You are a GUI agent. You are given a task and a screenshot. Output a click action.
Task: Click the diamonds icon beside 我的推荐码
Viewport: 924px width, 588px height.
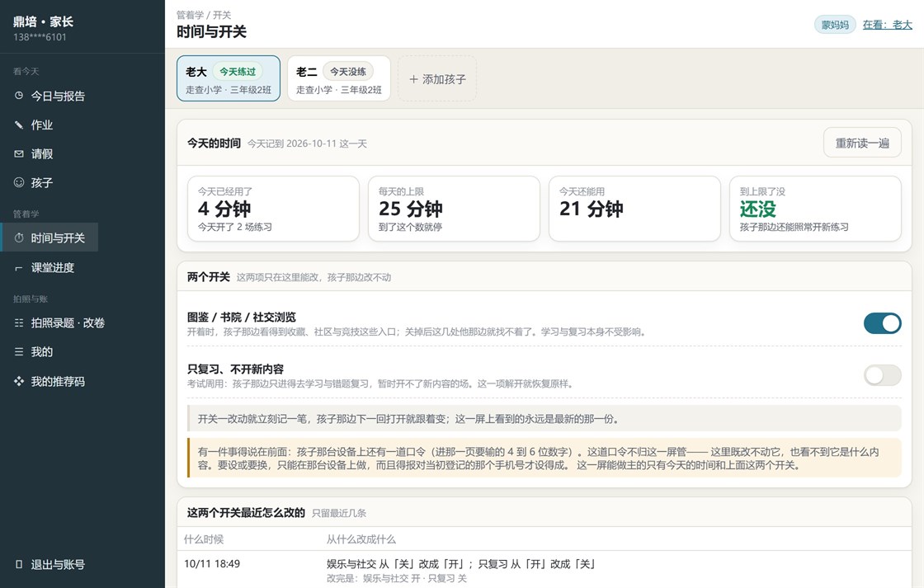[x=19, y=381]
